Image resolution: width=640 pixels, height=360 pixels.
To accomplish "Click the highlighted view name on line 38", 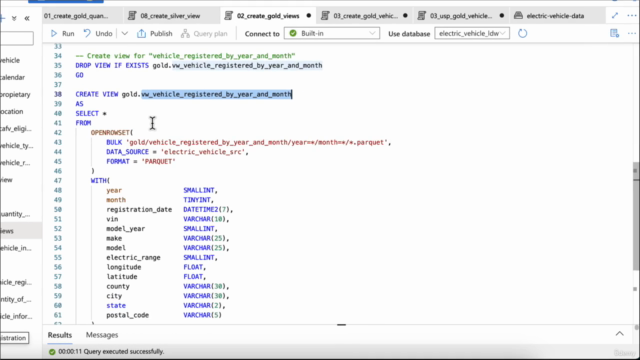I will click(216, 94).
